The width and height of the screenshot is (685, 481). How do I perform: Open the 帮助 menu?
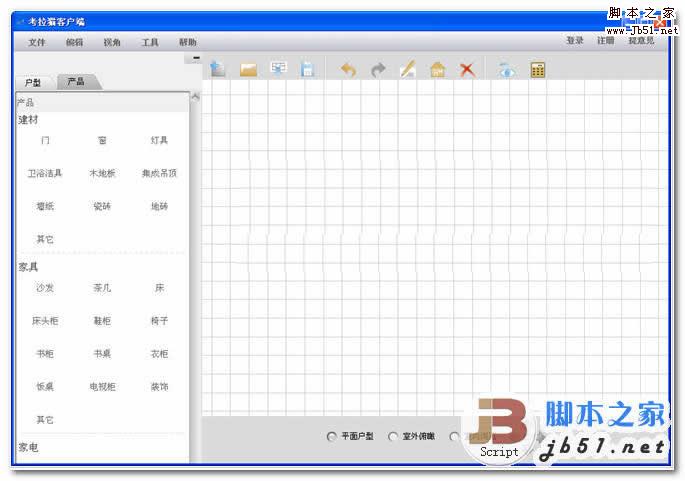pyautogui.click(x=187, y=42)
